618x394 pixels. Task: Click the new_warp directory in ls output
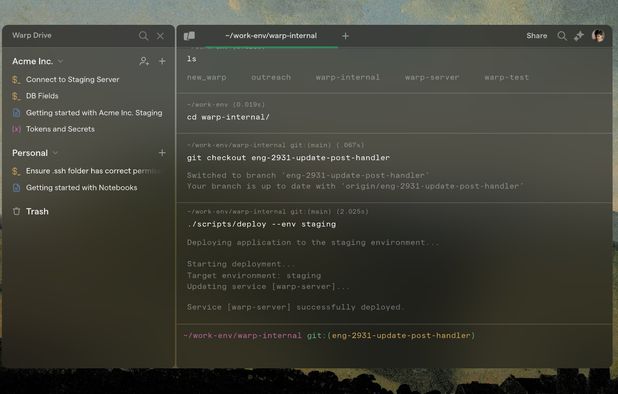click(207, 77)
